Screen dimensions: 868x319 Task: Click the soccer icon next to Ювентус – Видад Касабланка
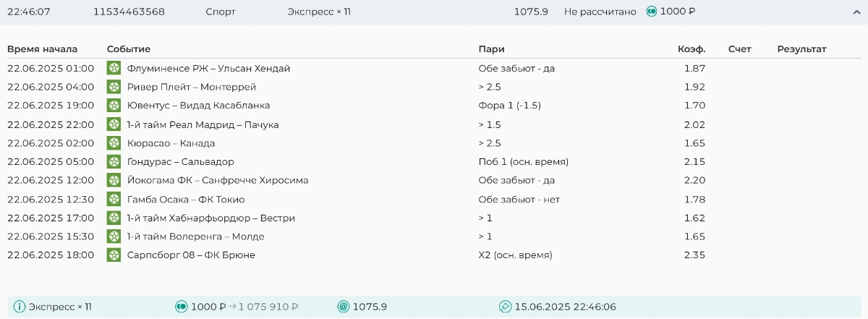point(114,106)
